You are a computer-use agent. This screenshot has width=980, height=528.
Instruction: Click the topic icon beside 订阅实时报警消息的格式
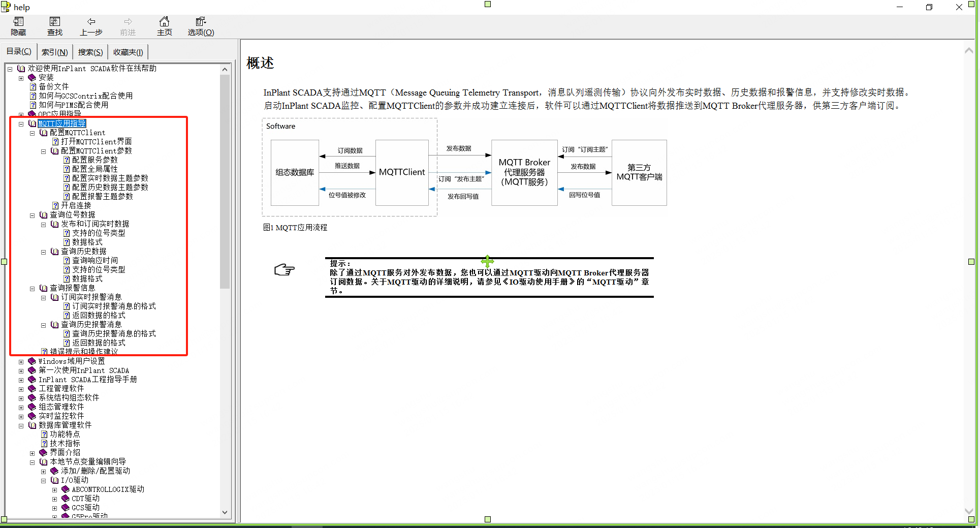(67, 306)
